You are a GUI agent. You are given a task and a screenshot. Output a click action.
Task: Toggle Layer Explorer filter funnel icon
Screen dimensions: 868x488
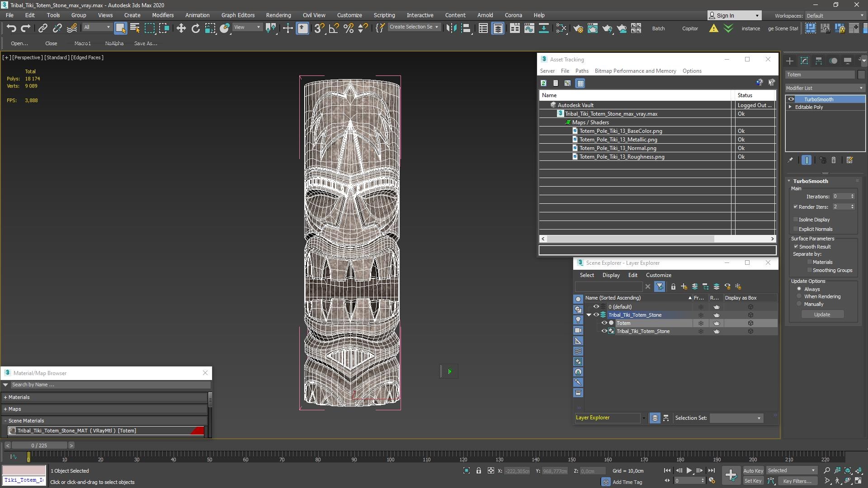click(660, 286)
